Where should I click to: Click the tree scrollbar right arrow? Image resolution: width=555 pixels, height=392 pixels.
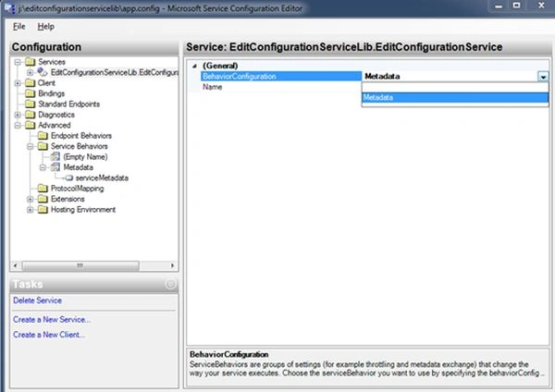coord(172,265)
